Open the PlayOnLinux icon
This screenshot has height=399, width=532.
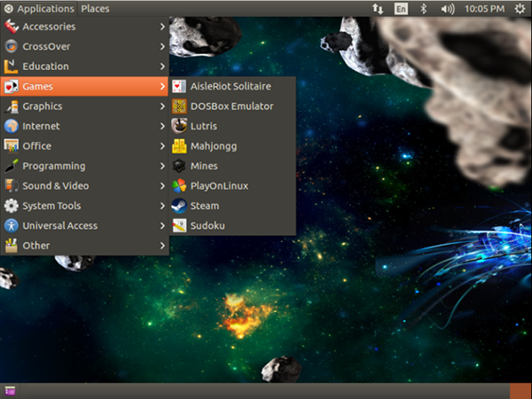179,186
